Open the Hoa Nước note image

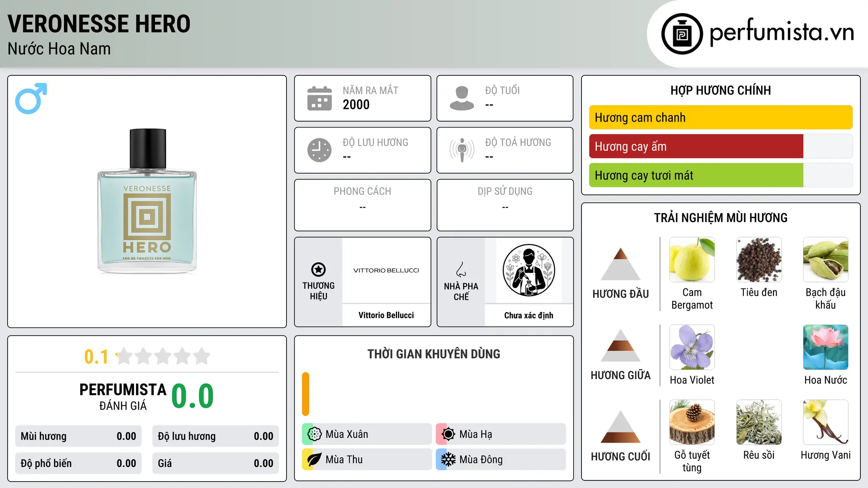point(826,347)
